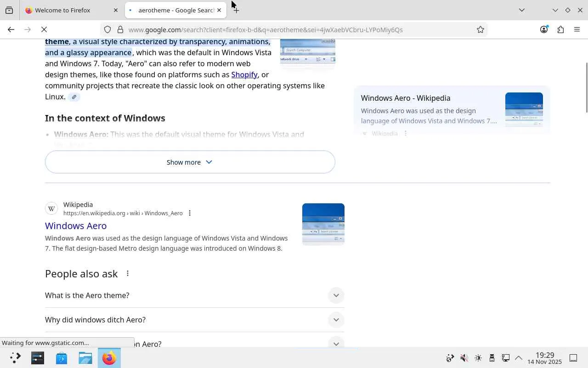
Task: Close the Welcome to Firefox tab
Action: (x=116, y=10)
